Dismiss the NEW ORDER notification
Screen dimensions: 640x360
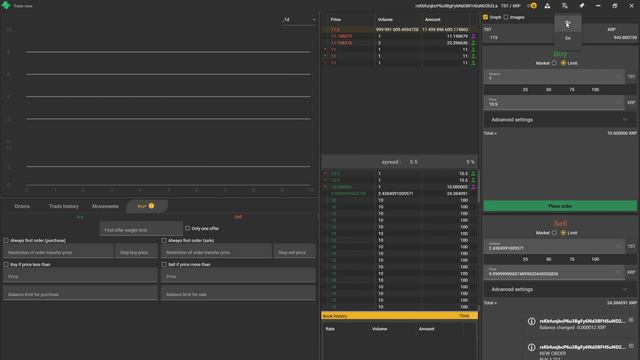(631, 346)
